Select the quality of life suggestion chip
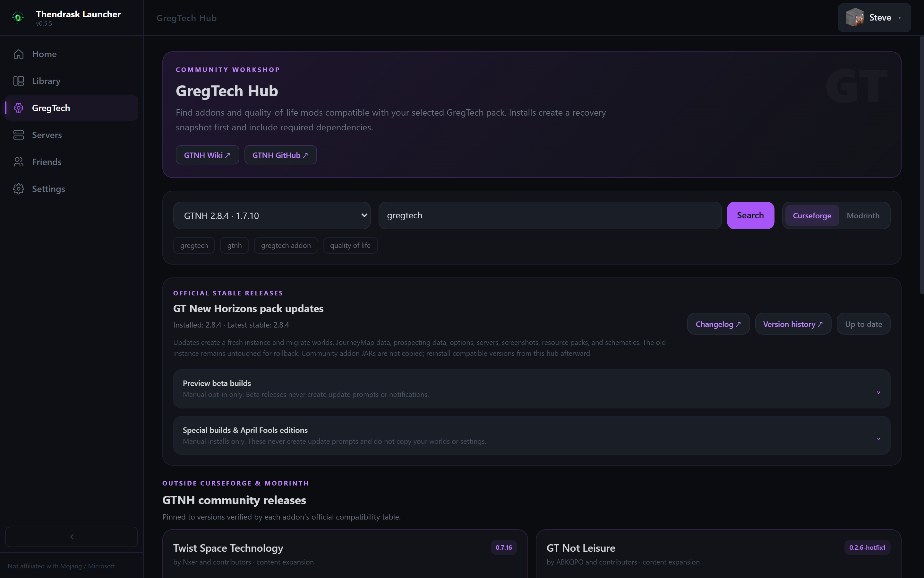Image resolution: width=924 pixels, height=578 pixels. [x=350, y=245]
